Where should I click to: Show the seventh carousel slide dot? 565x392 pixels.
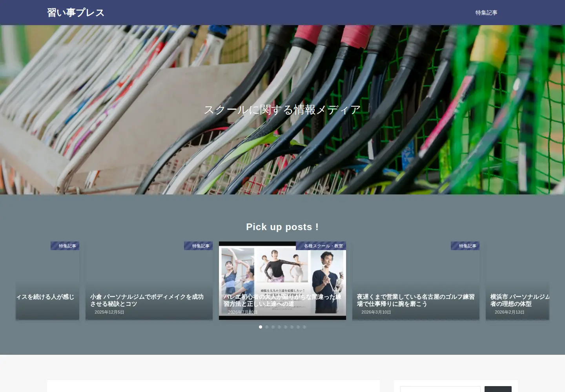coord(298,327)
